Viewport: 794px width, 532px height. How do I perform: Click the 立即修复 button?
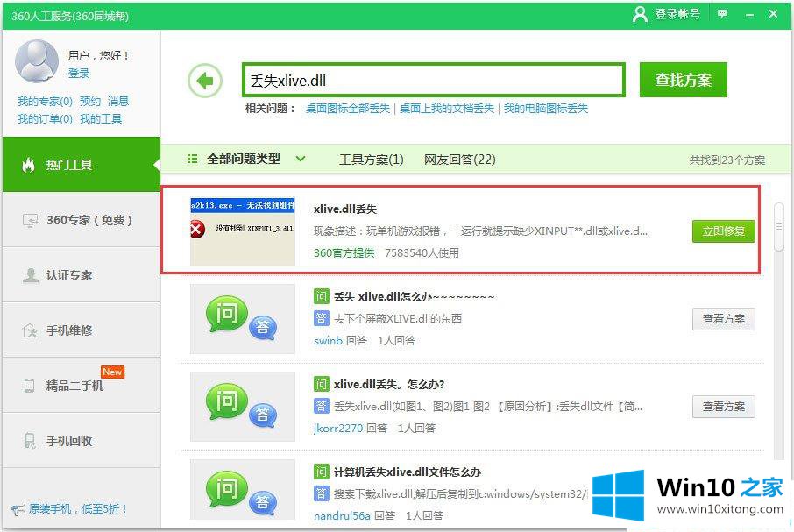coord(724,231)
